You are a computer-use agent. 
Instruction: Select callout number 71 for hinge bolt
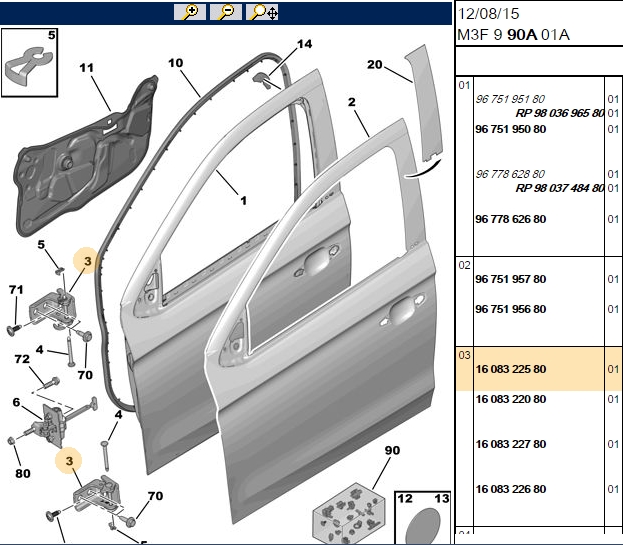coord(16,290)
